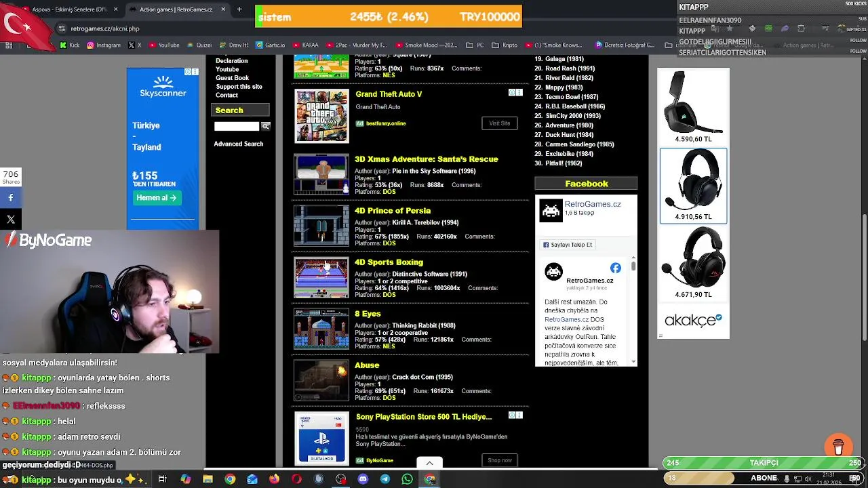This screenshot has height=488, width=868.
Task: Expand the ad collapse chevron
Action: pyautogui.click(x=429, y=462)
